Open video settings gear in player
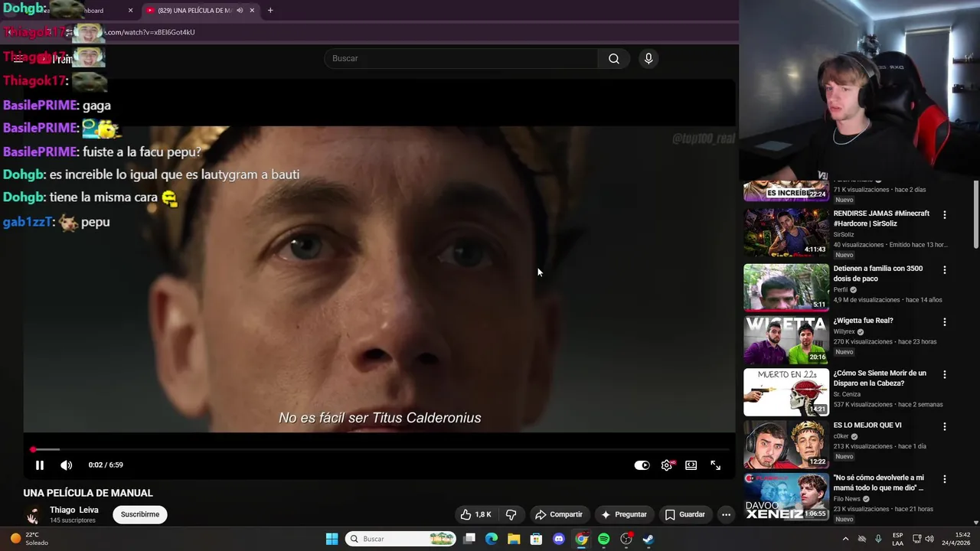Screen dimensions: 980x551 [x=667, y=465]
